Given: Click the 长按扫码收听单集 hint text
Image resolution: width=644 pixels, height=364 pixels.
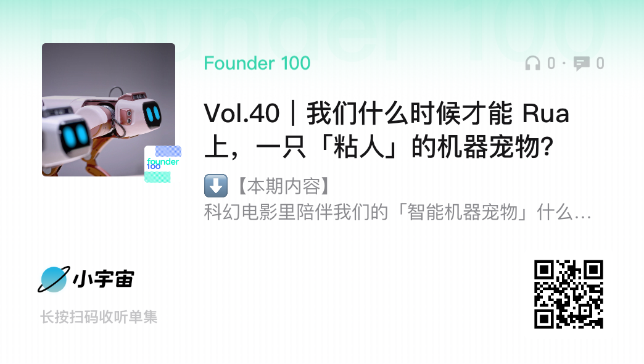Looking at the screenshot, I should [x=99, y=316].
